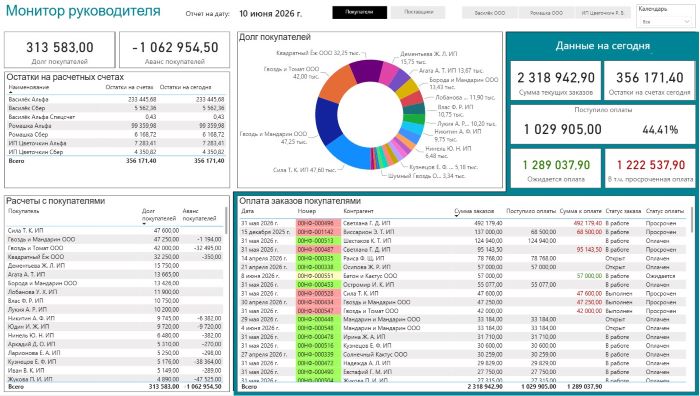Sort by Остатки на сегодня column header

[x=185, y=87]
